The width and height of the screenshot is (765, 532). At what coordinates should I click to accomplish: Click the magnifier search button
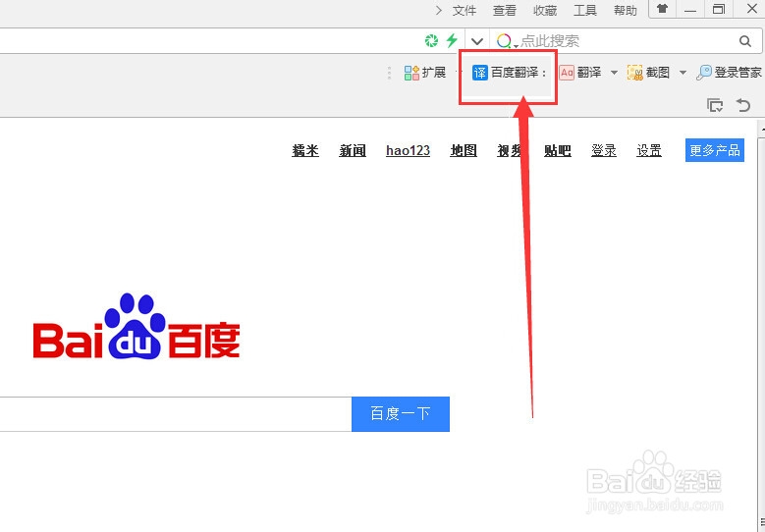[745, 41]
